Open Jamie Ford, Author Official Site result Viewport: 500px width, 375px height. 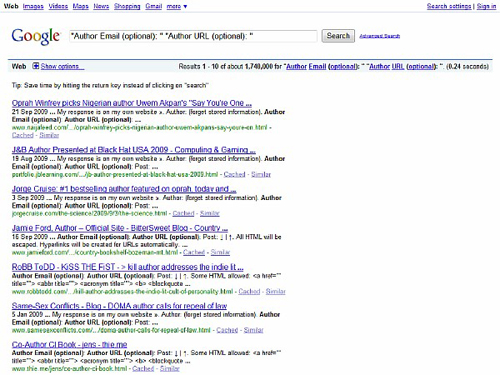pyautogui.click(x=120, y=228)
